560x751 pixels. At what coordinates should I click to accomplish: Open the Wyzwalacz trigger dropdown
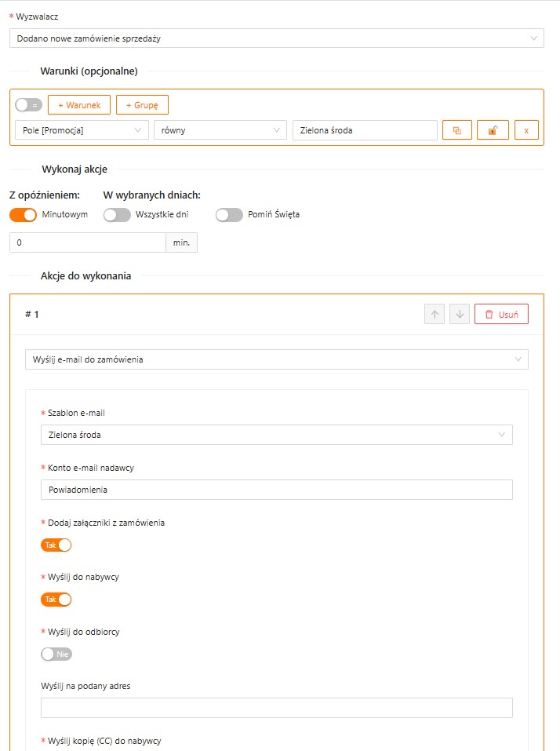tap(276, 38)
